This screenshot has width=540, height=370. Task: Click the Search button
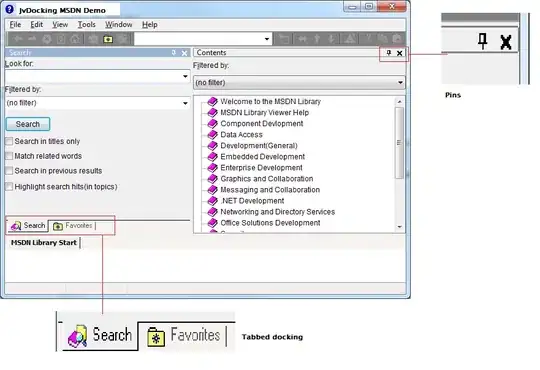[x=28, y=124]
